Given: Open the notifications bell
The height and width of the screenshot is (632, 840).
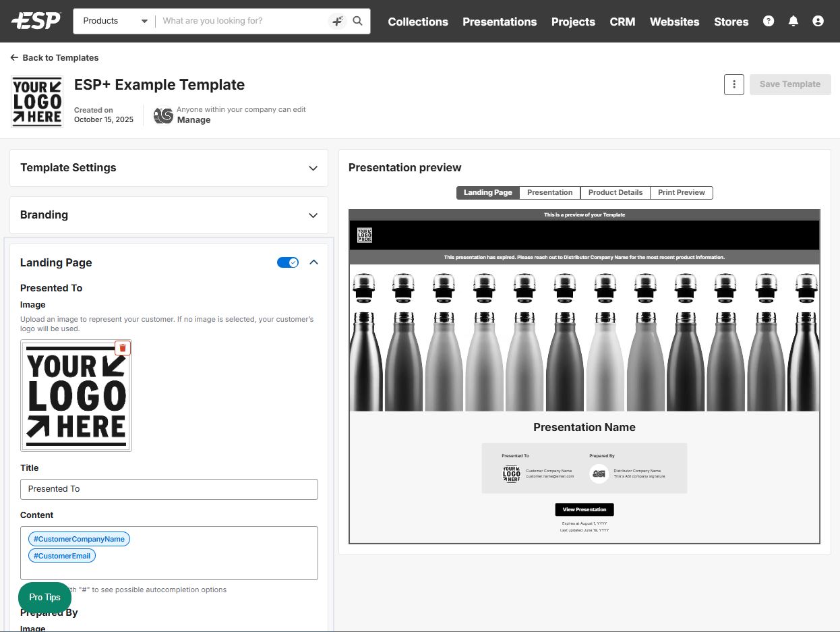Looking at the screenshot, I should pos(793,21).
